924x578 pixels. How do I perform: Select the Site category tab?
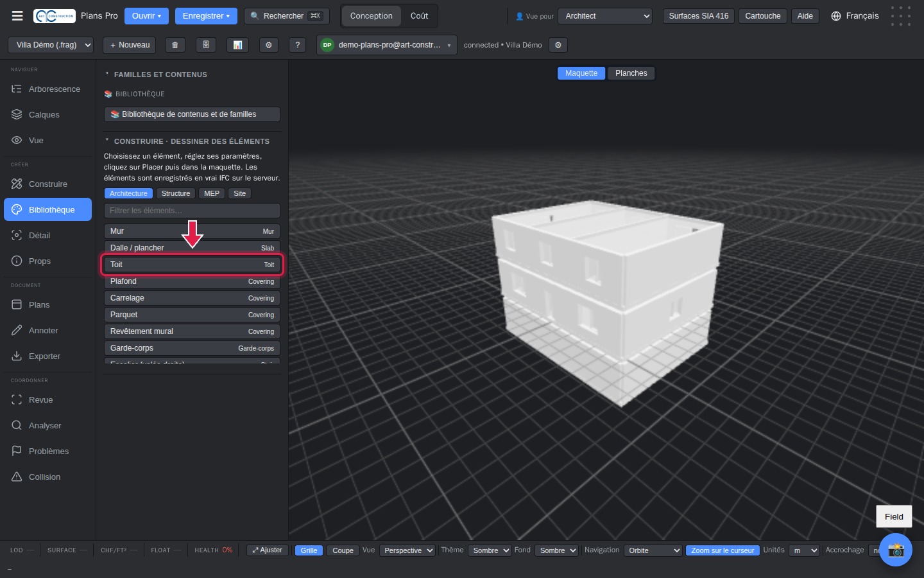(239, 193)
